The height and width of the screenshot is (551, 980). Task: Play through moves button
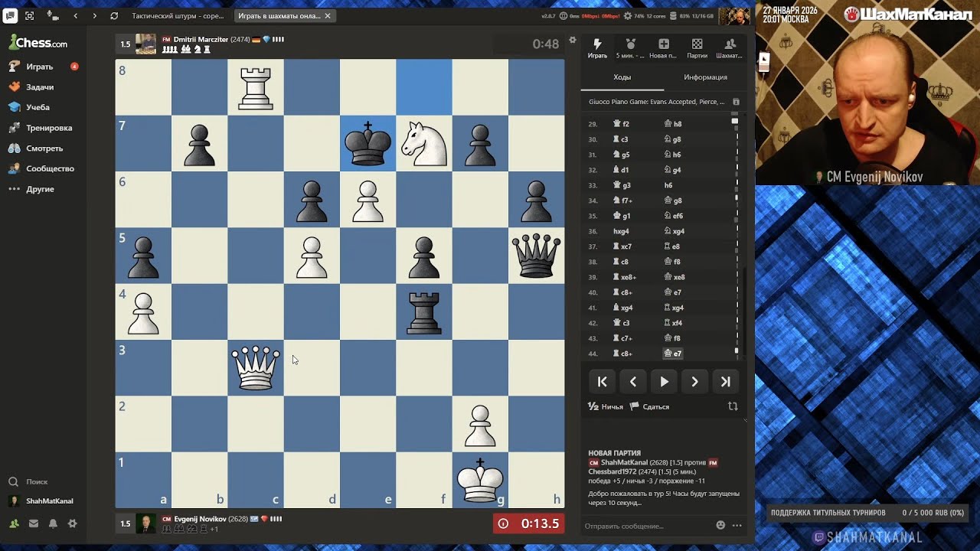tap(664, 381)
